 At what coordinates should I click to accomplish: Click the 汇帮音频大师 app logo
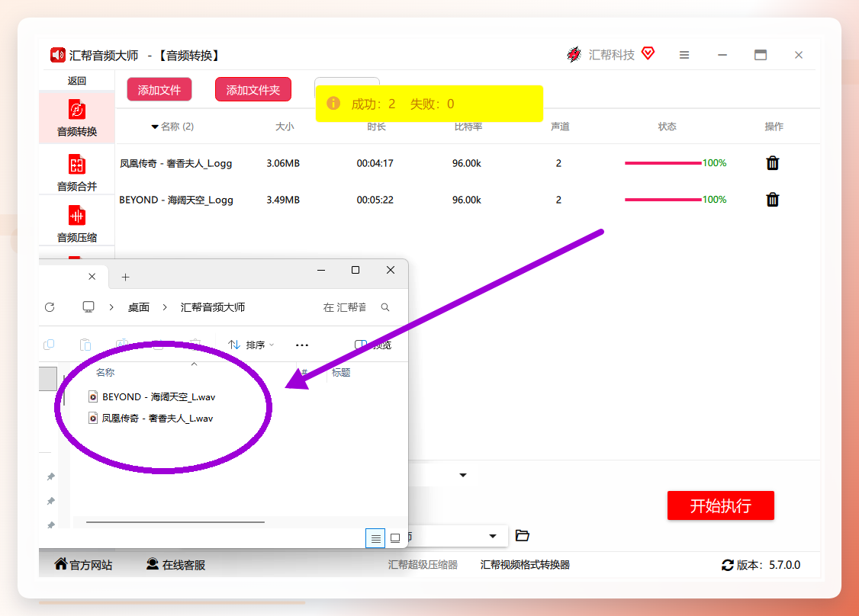[57, 55]
